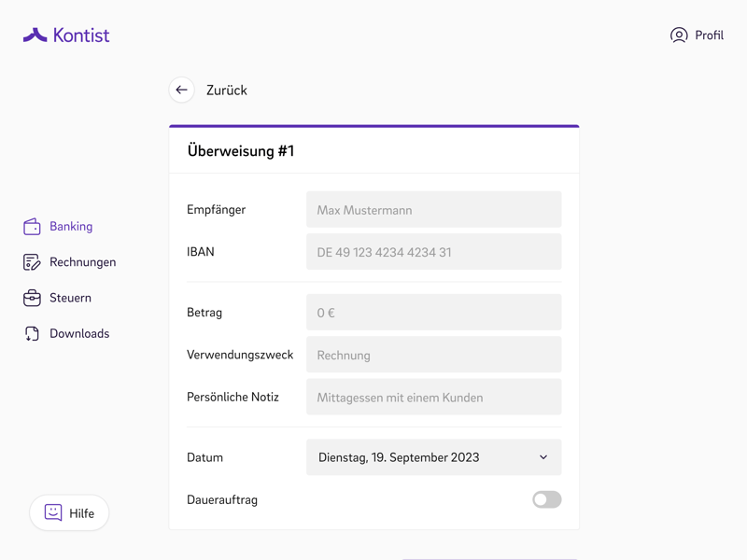Expand the Datum dropdown chevron

[x=543, y=457]
